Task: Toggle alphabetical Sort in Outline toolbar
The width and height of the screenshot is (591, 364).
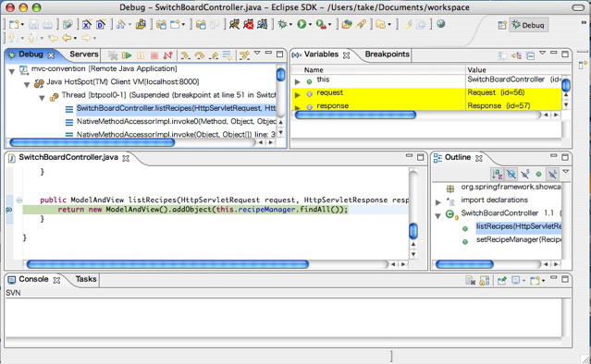Action: click(498, 174)
